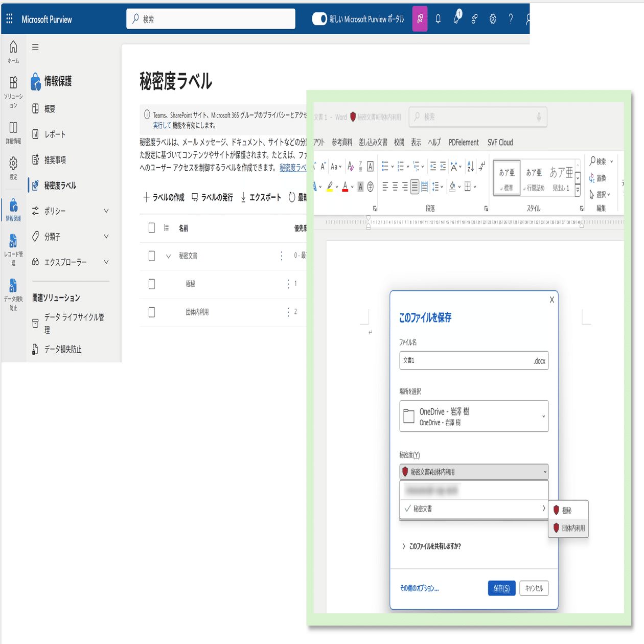
Task: Click the Microsoft 365 app launcher waffle icon
Action: (x=9, y=18)
